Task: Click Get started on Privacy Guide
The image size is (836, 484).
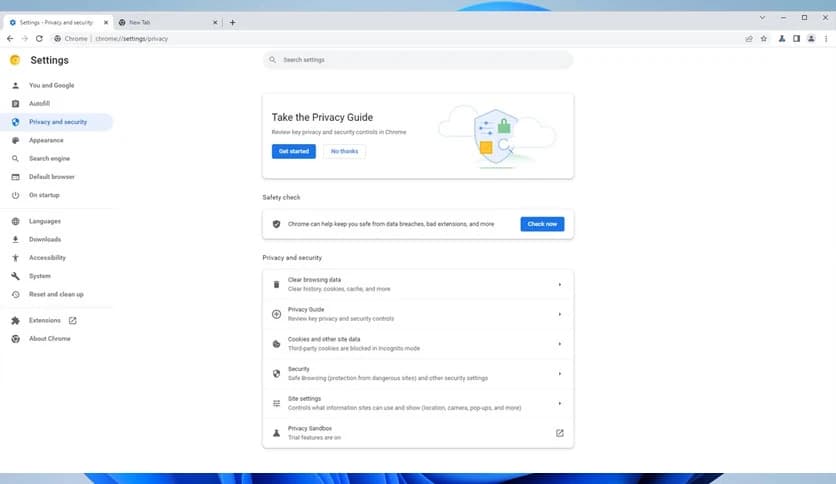Action: click(294, 151)
